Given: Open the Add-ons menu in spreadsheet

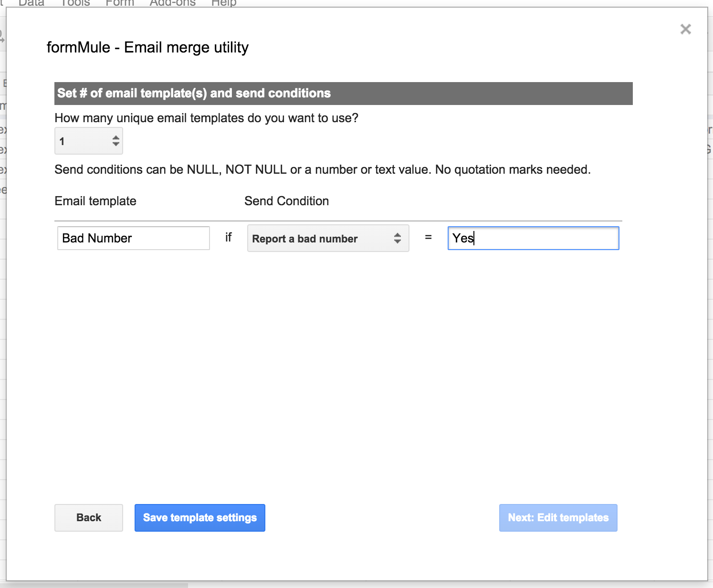Looking at the screenshot, I should [x=173, y=3].
